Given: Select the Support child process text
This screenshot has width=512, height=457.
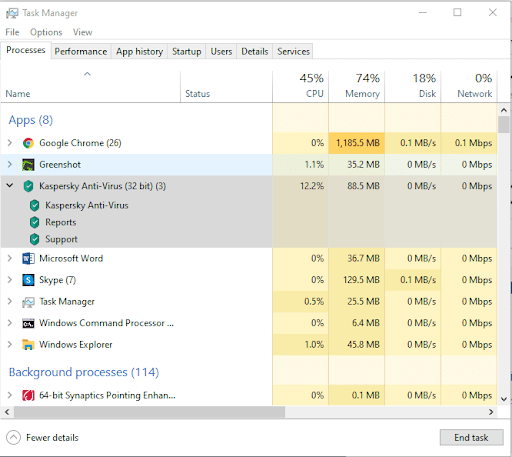Looking at the screenshot, I should coord(61,239).
